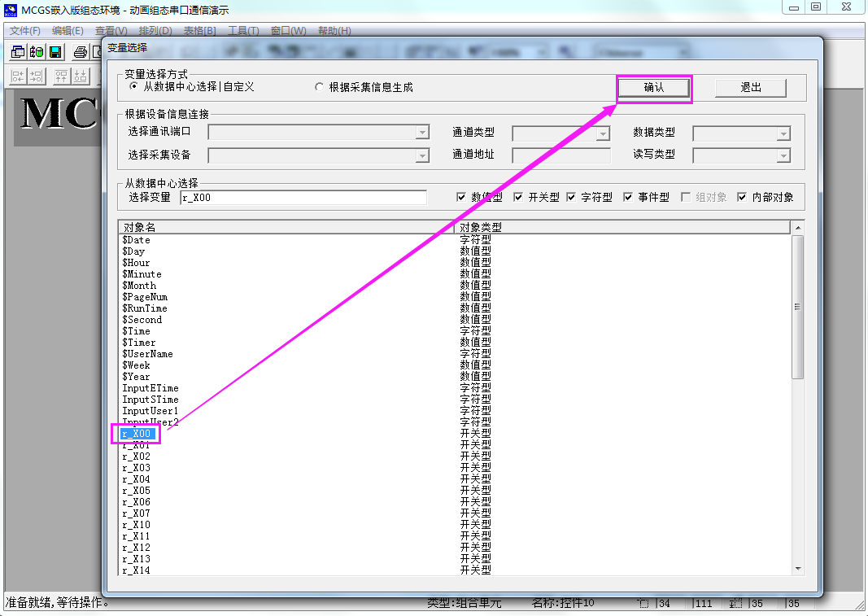
Task: Click the 名称:控件10 status bar text
Action: (562, 603)
